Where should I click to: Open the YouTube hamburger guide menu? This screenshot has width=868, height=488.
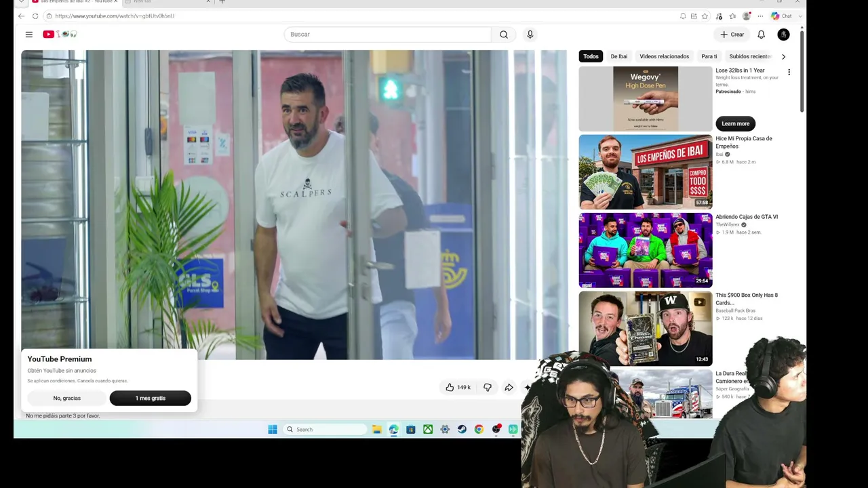click(x=28, y=35)
